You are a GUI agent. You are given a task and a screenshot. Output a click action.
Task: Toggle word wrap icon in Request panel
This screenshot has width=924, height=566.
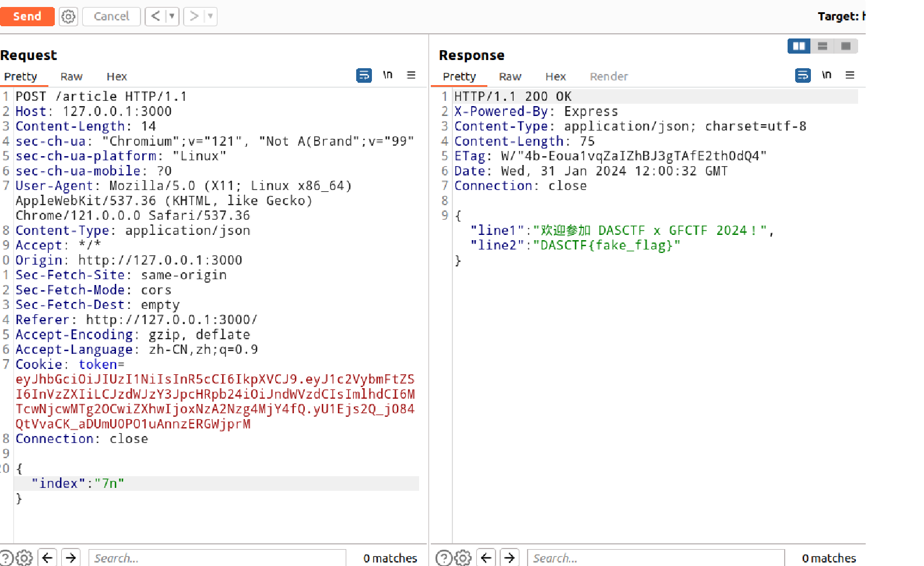(x=364, y=75)
